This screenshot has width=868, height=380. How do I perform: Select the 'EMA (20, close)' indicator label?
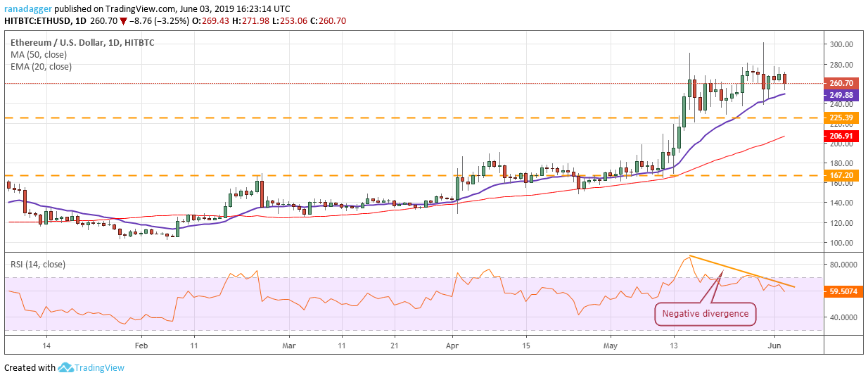[41, 67]
